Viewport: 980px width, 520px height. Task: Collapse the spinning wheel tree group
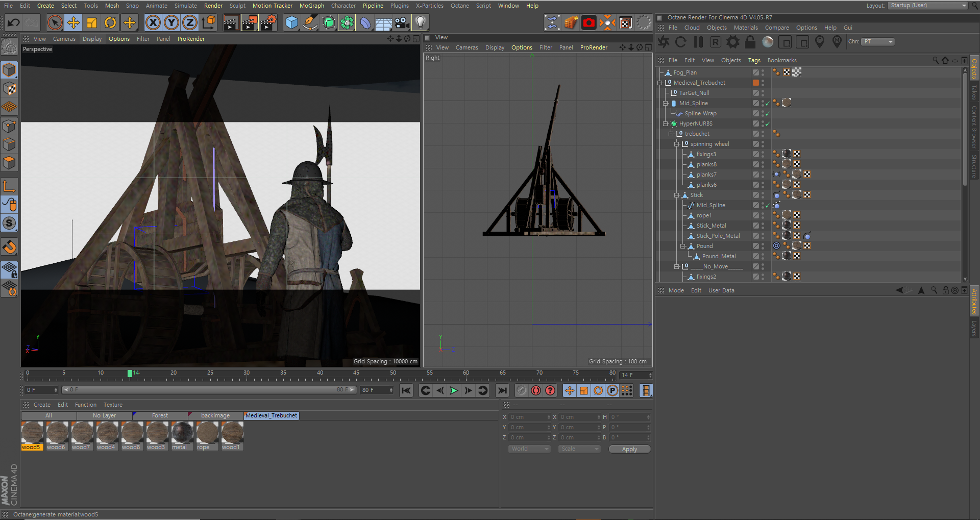tap(677, 144)
